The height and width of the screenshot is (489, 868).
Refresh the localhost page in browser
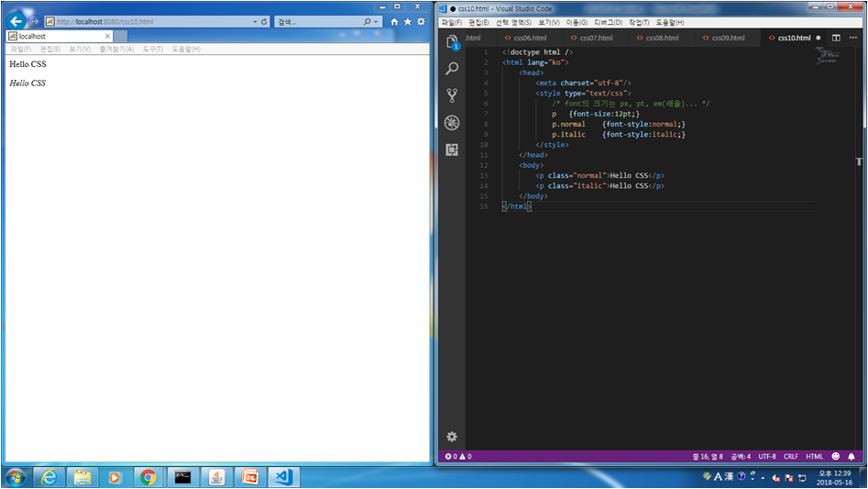pos(264,22)
